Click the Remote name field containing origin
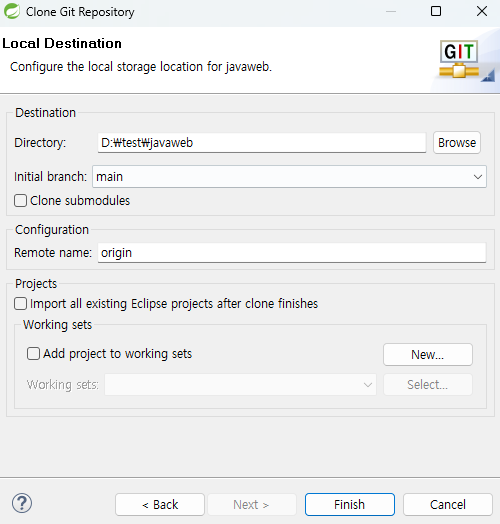Screen dimensions: 500x524 coord(292,253)
